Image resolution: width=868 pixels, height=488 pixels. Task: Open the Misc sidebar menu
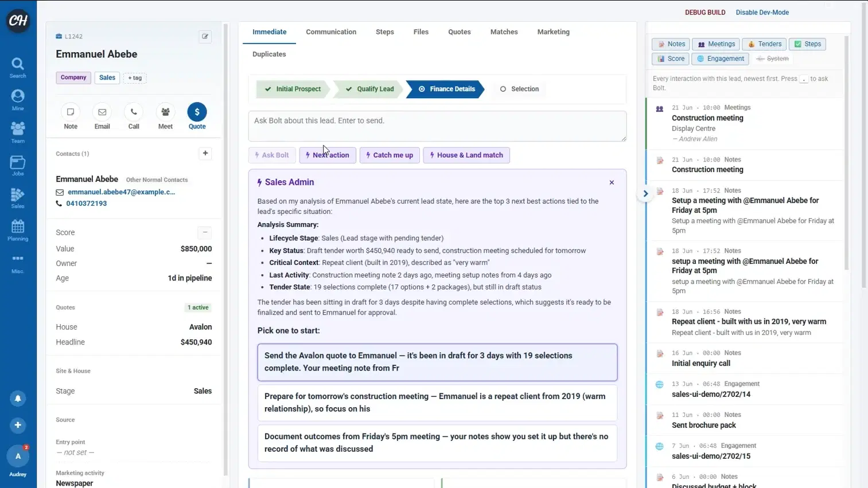coord(18,263)
